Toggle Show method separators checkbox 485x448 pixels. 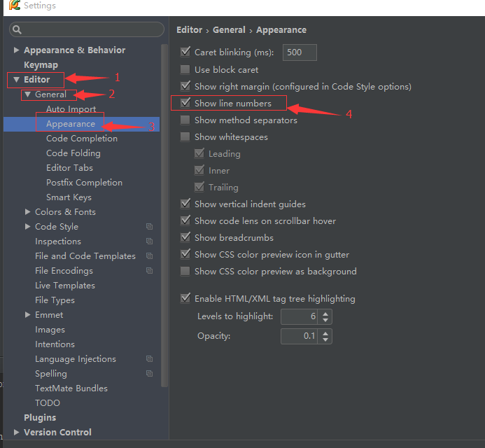(185, 120)
